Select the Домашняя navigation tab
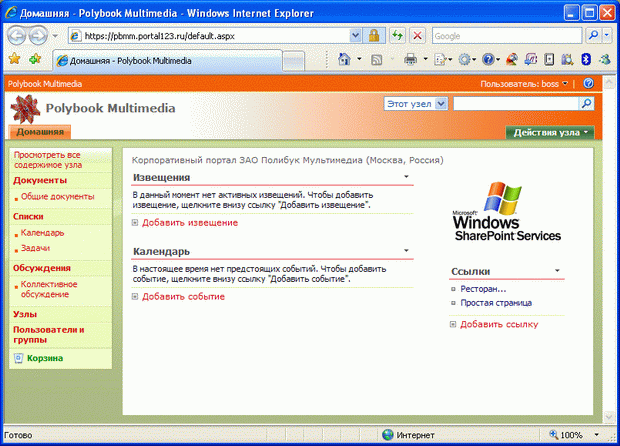Screen dimensions: 620x446 point(40,132)
